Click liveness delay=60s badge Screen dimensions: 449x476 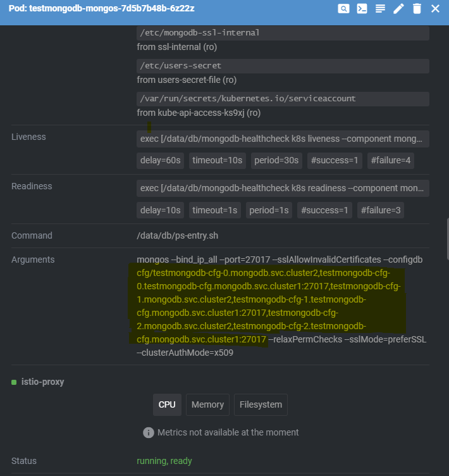160,160
